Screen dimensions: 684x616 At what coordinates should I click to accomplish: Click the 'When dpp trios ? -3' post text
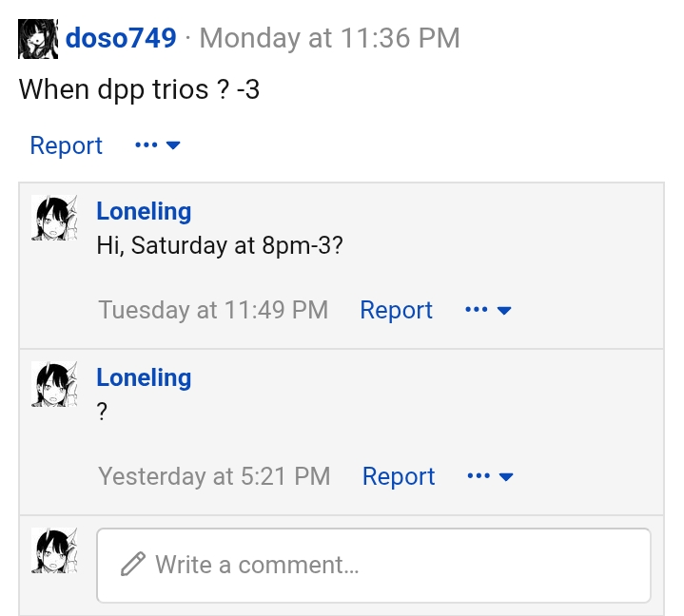point(139,90)
